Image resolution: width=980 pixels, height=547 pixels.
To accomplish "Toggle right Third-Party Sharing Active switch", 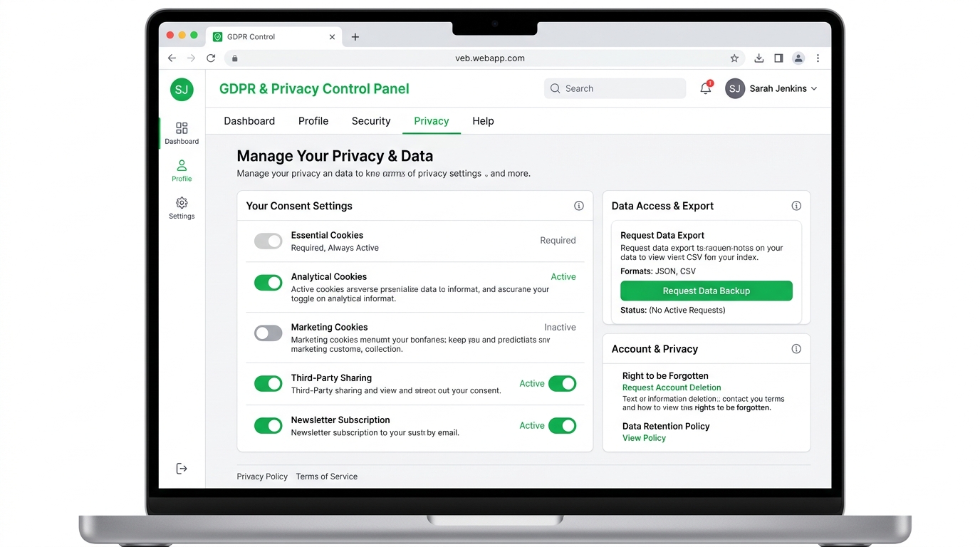I will pyautogui.click(x=562, y=384).
